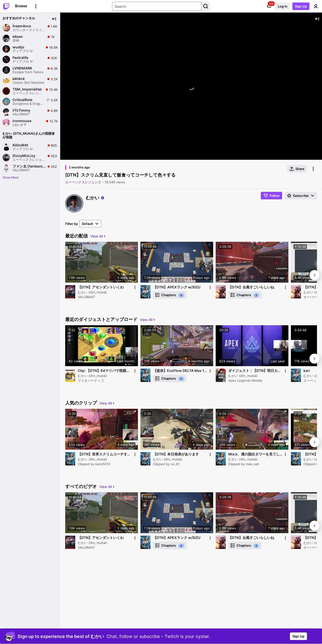Focus the Search input field
The width and height of the screenshot is (322, 644).
pyautogui.click(x=157, y=6)
